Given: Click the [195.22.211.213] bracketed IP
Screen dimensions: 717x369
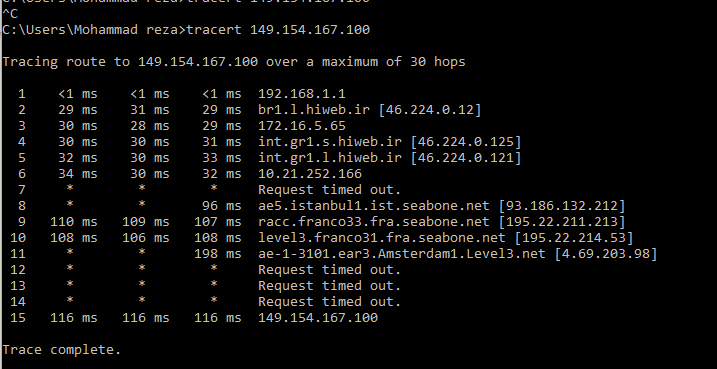Looking at the screenshot, I should pyautogui.click(x=562, y=222).
